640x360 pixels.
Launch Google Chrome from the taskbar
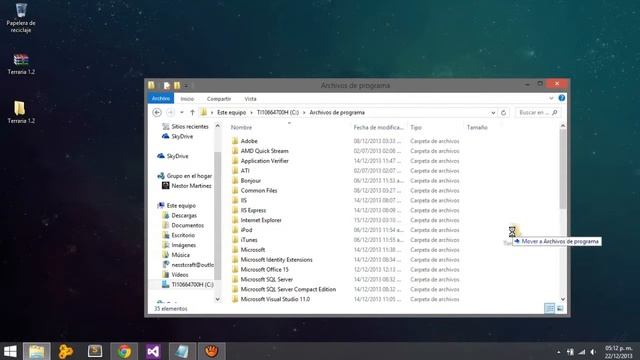coord(124,351)
